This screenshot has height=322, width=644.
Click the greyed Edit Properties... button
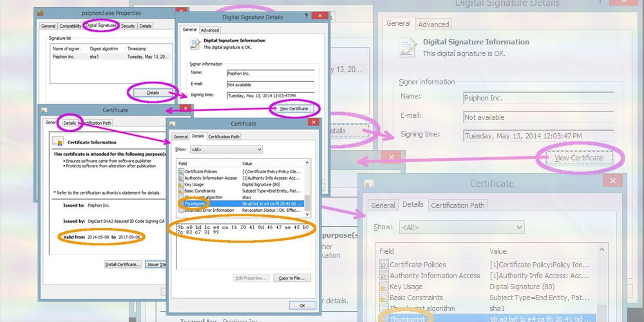pyautogui.click(x=252, y=278)
